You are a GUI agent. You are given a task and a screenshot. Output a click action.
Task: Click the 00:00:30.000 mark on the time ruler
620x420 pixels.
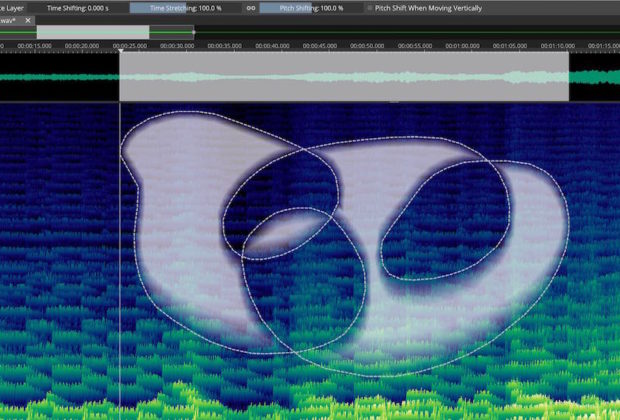click(x=177, y=46)
